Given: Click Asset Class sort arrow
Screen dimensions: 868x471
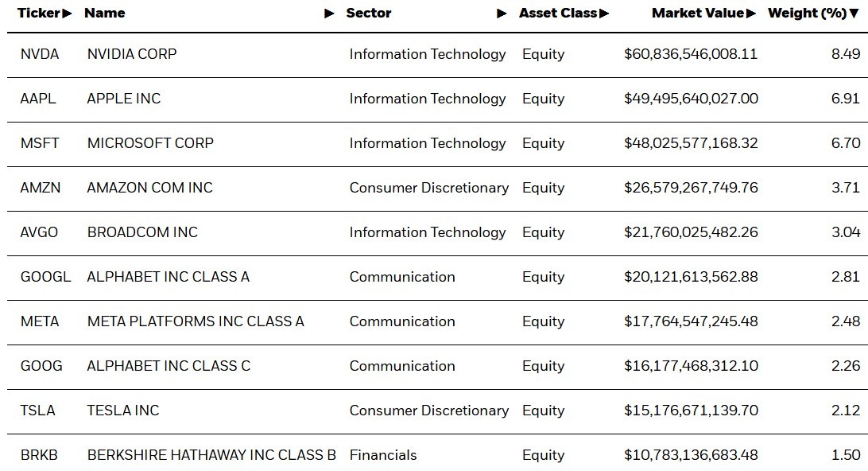Looking at the screenshot, I should pos(604,14).
